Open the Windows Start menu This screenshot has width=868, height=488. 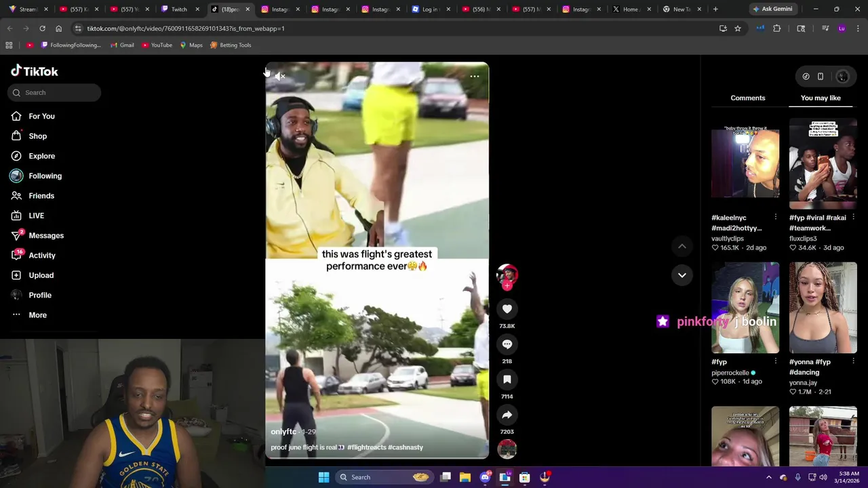point(323,477)
